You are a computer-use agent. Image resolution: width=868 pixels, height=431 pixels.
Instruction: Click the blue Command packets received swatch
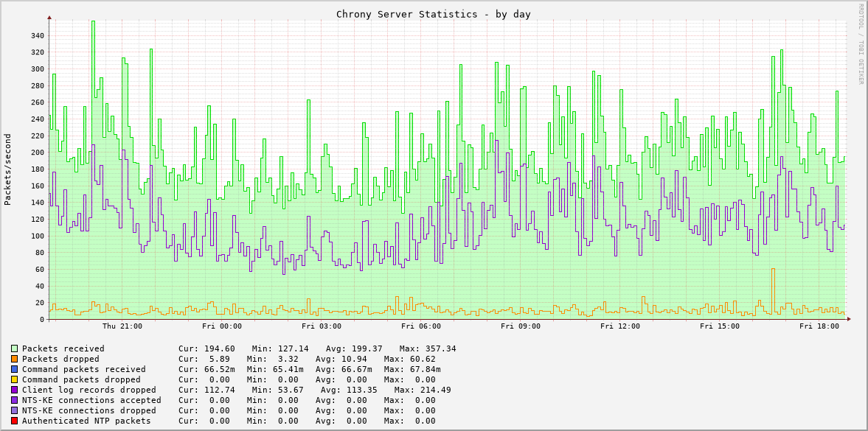[13, 369]
